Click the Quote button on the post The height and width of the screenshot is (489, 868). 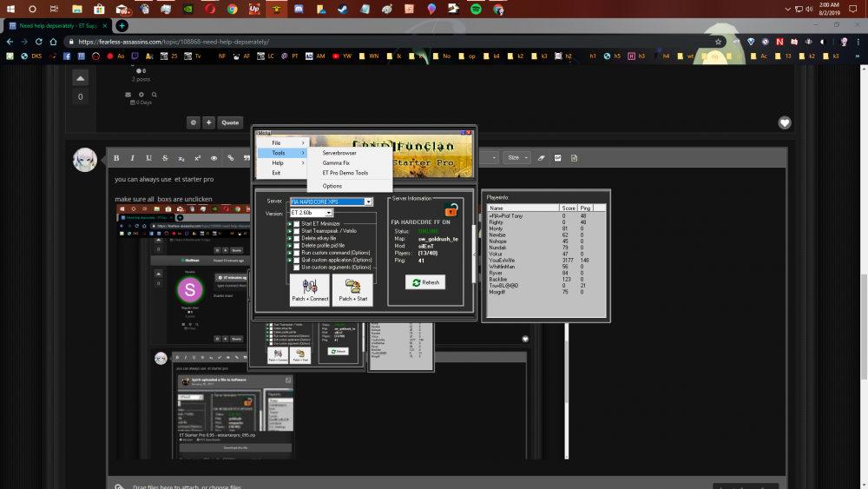pyautogui.click(x=230, y=122)
